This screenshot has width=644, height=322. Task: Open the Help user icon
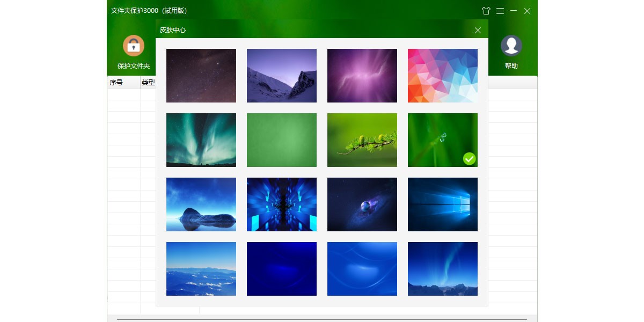(511, 46)
